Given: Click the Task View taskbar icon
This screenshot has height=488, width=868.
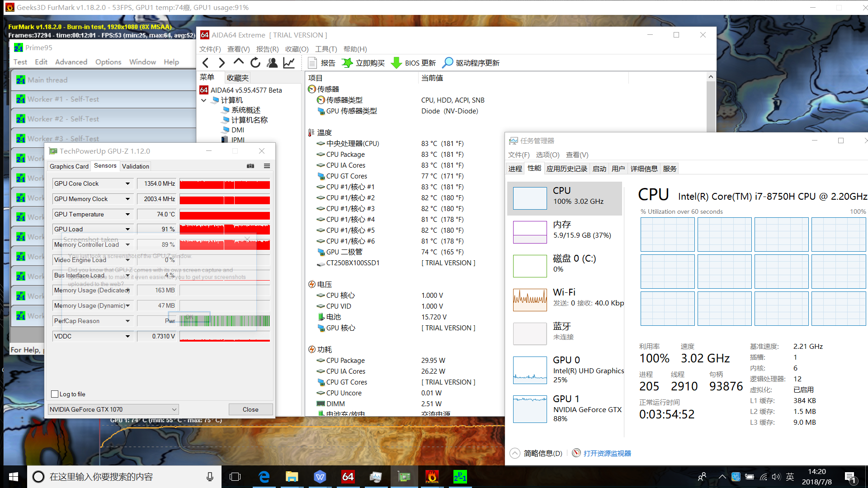Looking at the screenshot, I should click(235, 477).
